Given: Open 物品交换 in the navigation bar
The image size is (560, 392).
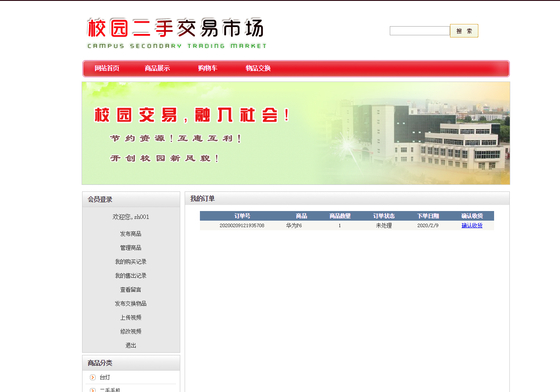Looking at the screenshot, I should [258, 68].
